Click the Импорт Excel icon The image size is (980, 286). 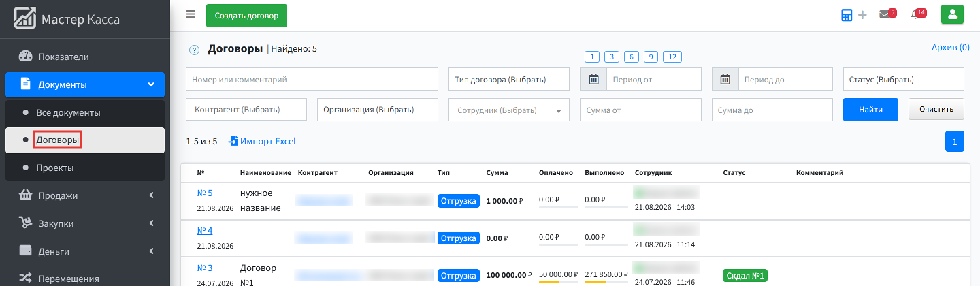coord(233,141)
